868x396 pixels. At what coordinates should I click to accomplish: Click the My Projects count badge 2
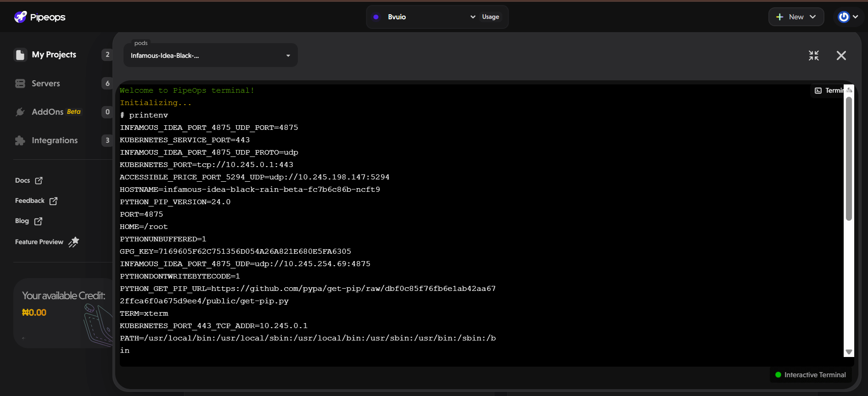(107, 55)
